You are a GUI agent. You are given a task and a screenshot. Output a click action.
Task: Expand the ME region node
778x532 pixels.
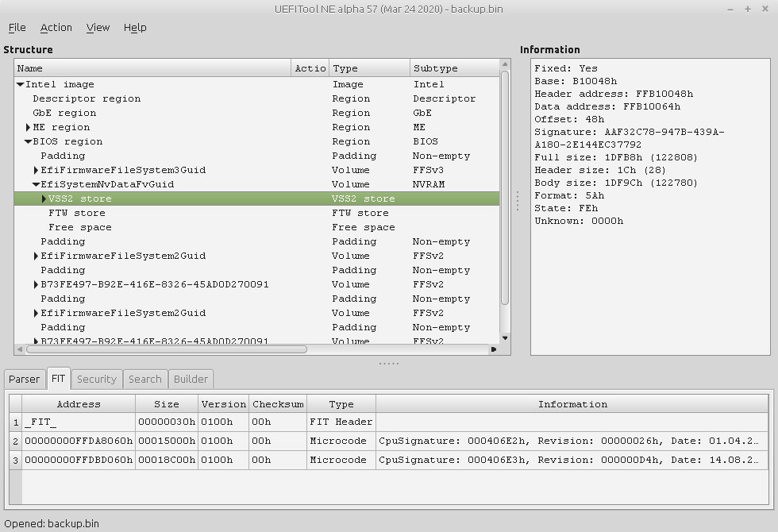pos(29,128)
